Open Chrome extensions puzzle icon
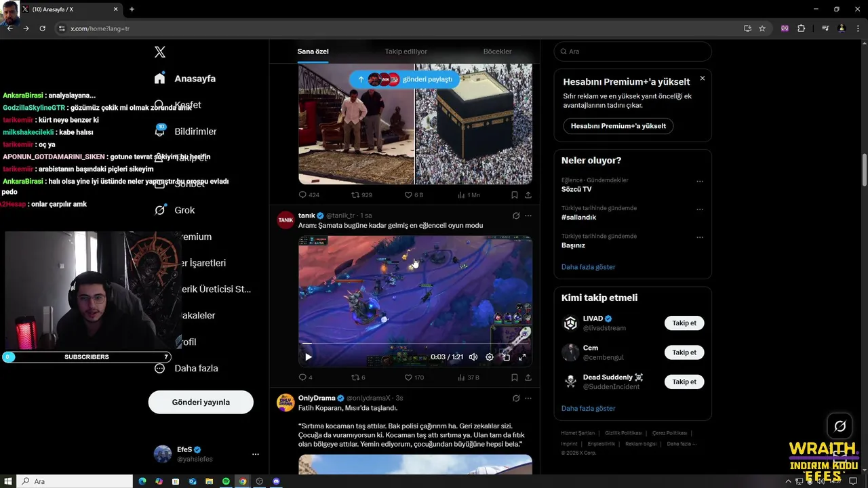This screenshot has height=488, width=868. pyautogui.click(x=802, y=28)
